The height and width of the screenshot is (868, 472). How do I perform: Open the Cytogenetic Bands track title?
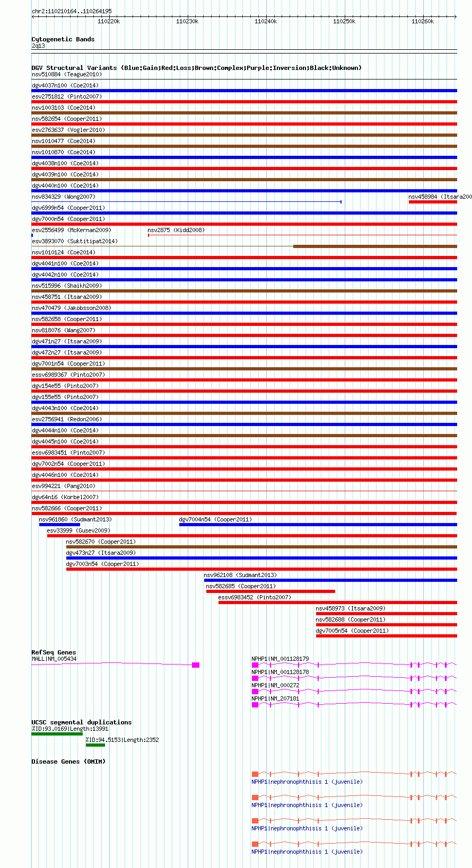tap(63, 39)
